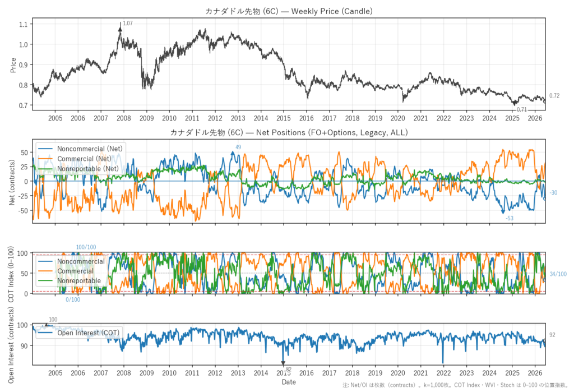Click blue line swatch beside Open Interest (COT)
The image size is (574, 392).
pyautogui.click(x=46, y=333)
